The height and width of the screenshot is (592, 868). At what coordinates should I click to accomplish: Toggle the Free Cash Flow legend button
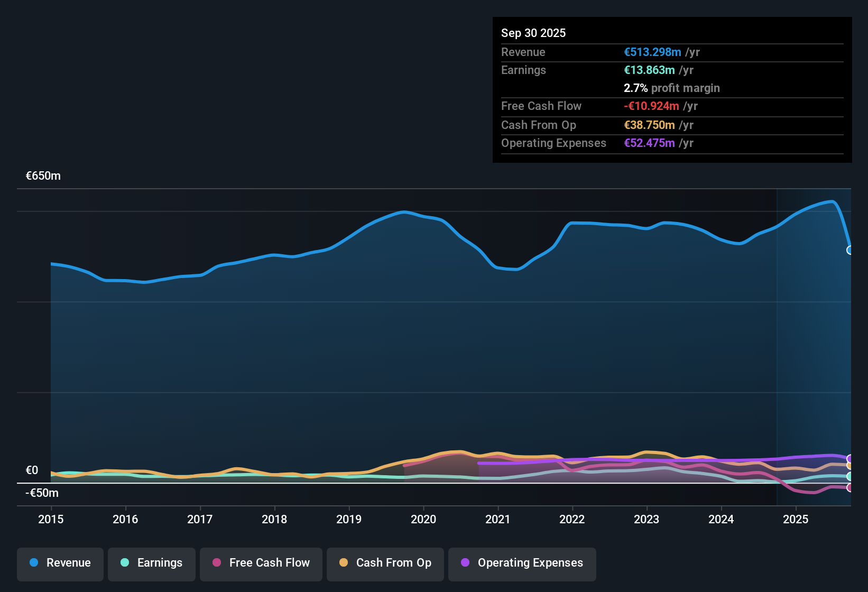coord(261,563)
